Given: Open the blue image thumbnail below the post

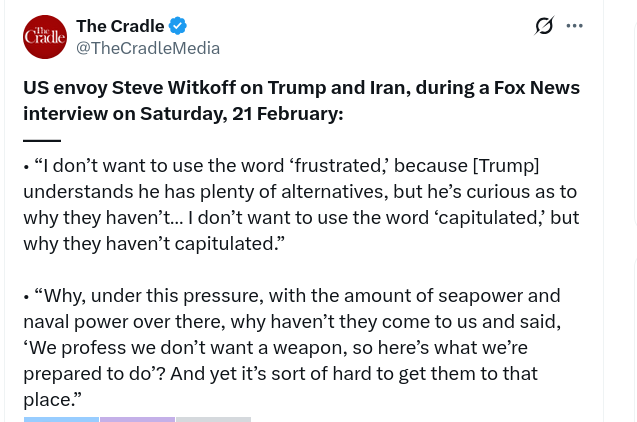Looking at the screenshot, I should pyautogui.click(x=61, y=419).
